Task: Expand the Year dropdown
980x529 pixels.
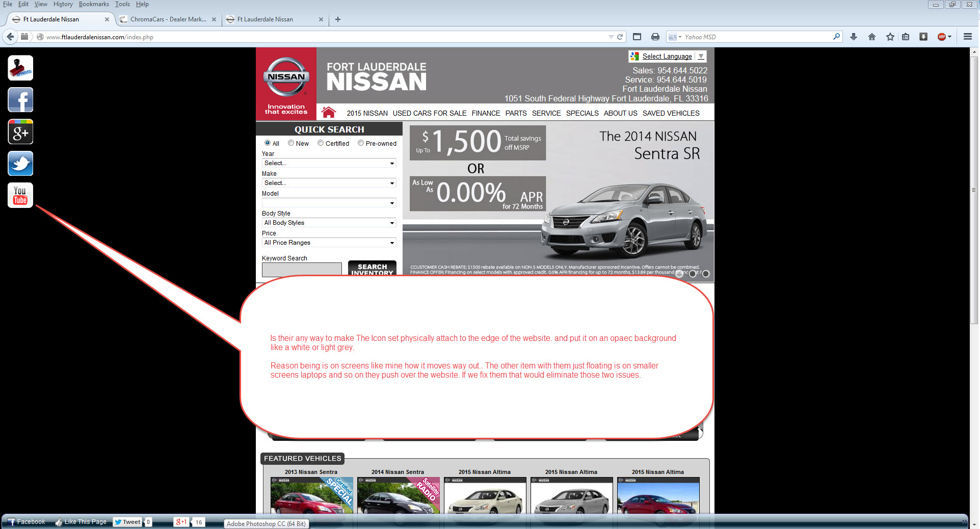Action: (x=329, y=163)
